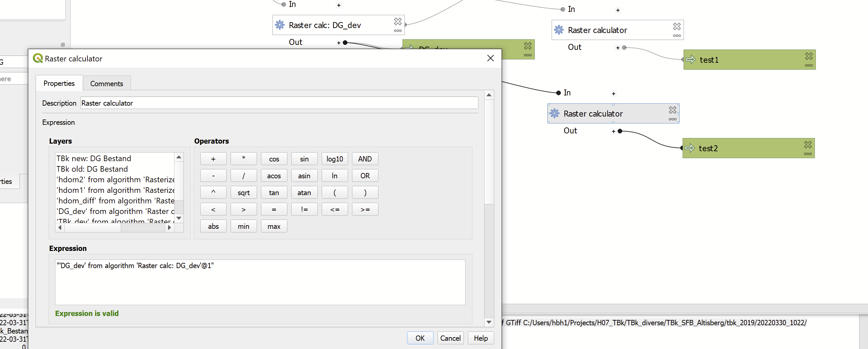Delete the 'Raster calc: DG_dev' model node
The height and width of the screenshot is (349, 868).
click(398, 21)
